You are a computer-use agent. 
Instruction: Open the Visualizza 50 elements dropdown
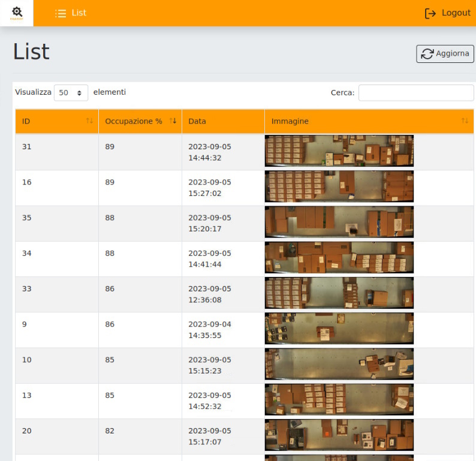coord(71,92)
